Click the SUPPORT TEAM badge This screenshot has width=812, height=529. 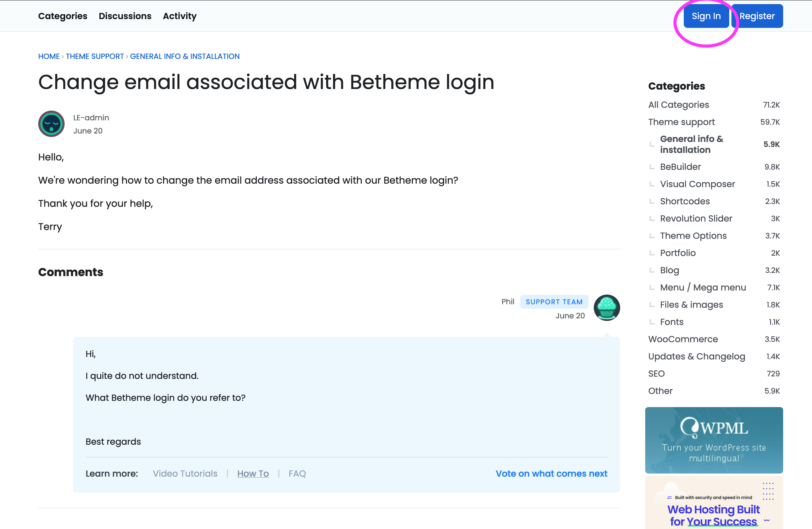pos(554,302)
